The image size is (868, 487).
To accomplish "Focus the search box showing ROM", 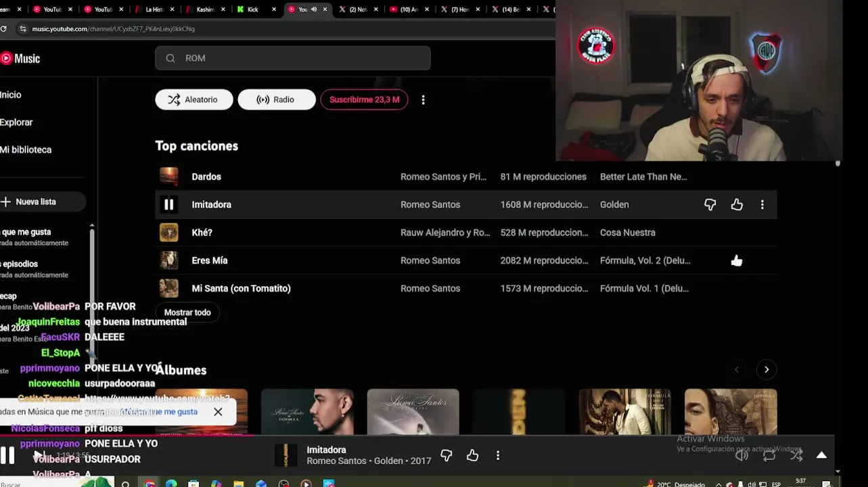I will point(292,58).
